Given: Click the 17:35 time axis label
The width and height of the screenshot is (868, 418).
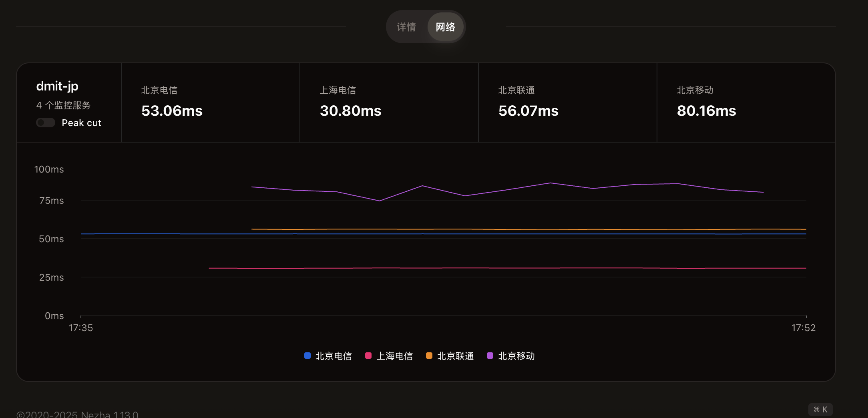Looking at the screenshot, I should [x=81, y=328].
